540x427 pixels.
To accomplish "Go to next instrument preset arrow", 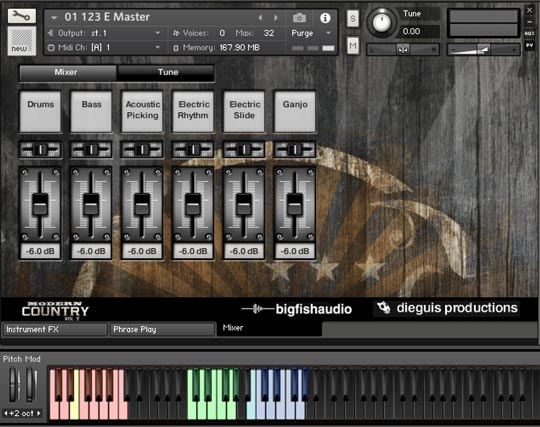I will (276, 18).
